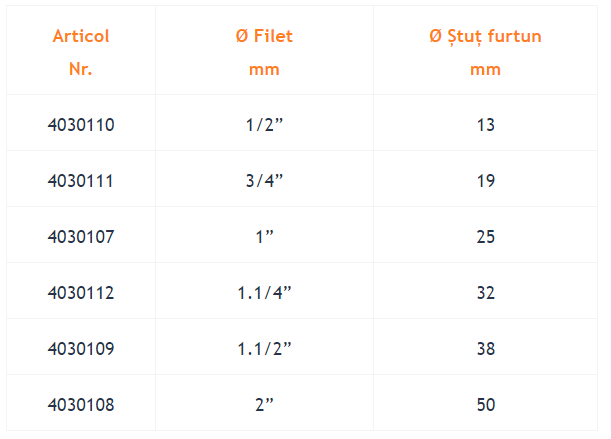Click the 1.1/4" thread size cell

(264, 293)
